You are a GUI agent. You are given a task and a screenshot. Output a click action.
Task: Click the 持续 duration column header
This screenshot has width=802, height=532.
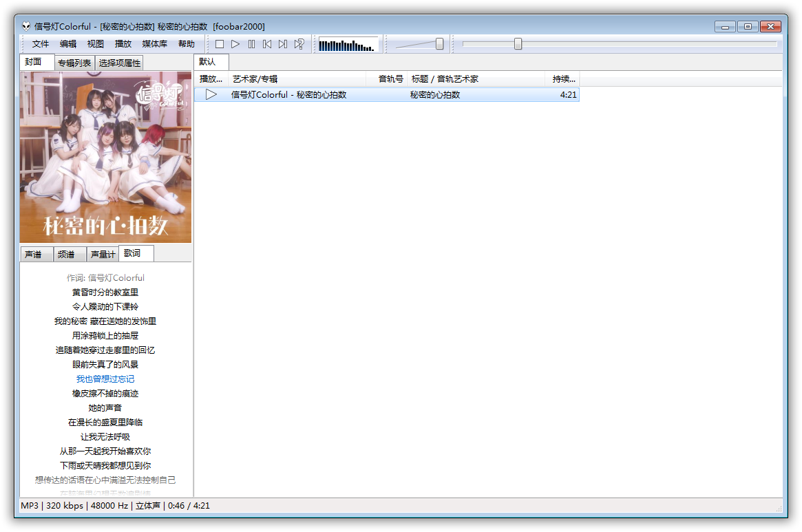click(563, 79)
